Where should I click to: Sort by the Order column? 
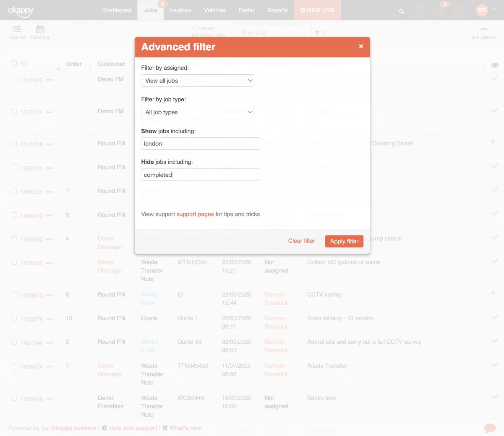click(x=74, y=64)
